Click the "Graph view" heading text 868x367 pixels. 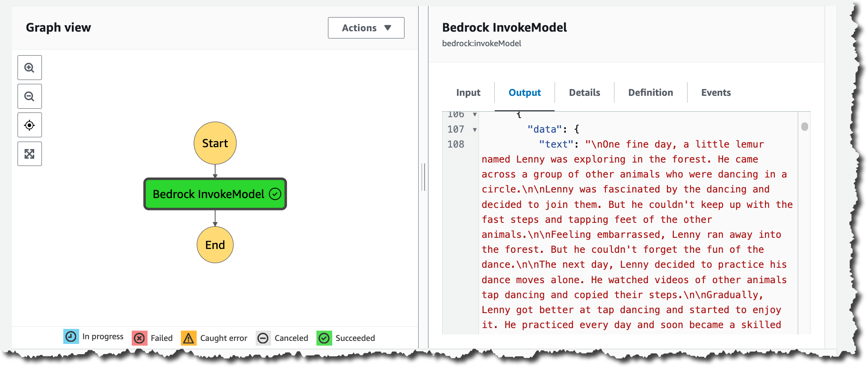click(59, 28)
